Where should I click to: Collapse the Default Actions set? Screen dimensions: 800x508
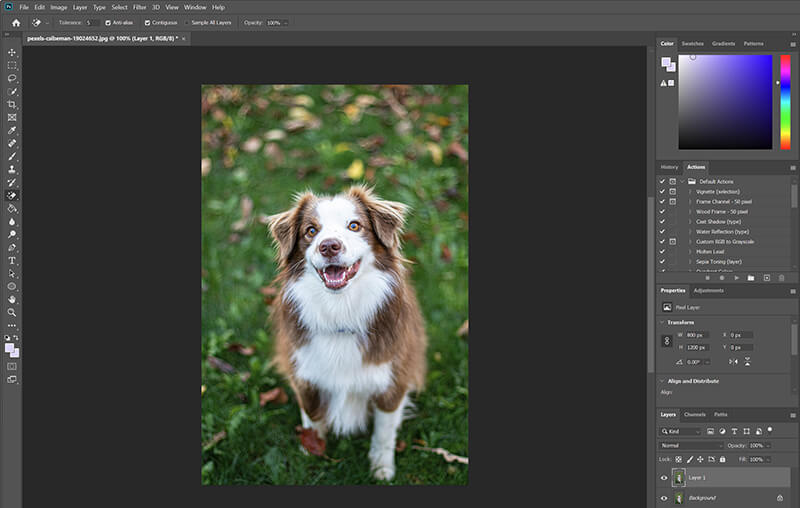[x=682, y=182]
